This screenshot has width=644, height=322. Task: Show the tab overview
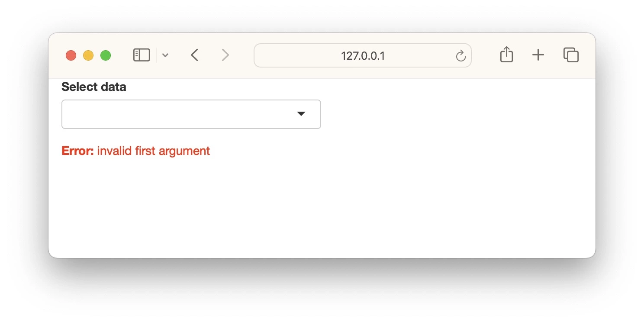click(x=571, y=55)
